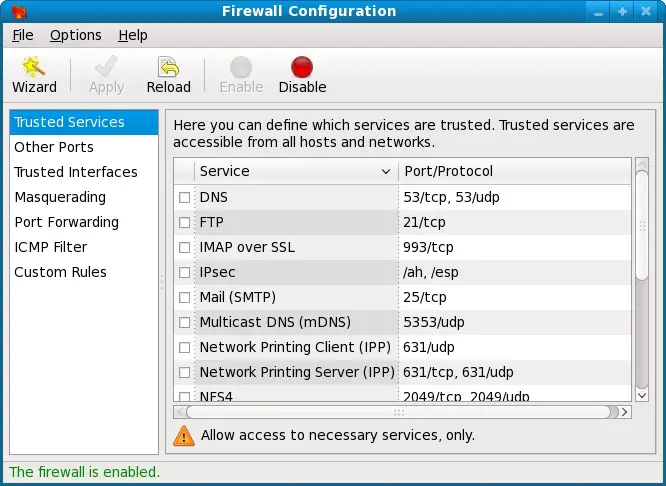
Task: Click the right arrow of horizontal scrollbar
Action: [x=625, y=411]
